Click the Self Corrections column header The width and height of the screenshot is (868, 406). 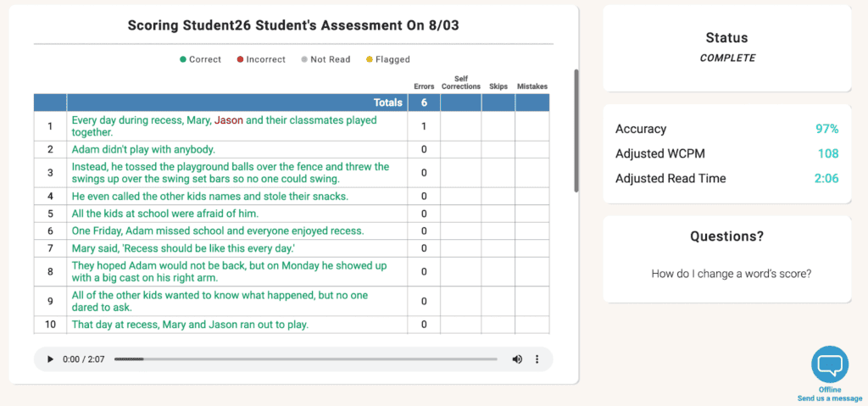click(461, 82)
